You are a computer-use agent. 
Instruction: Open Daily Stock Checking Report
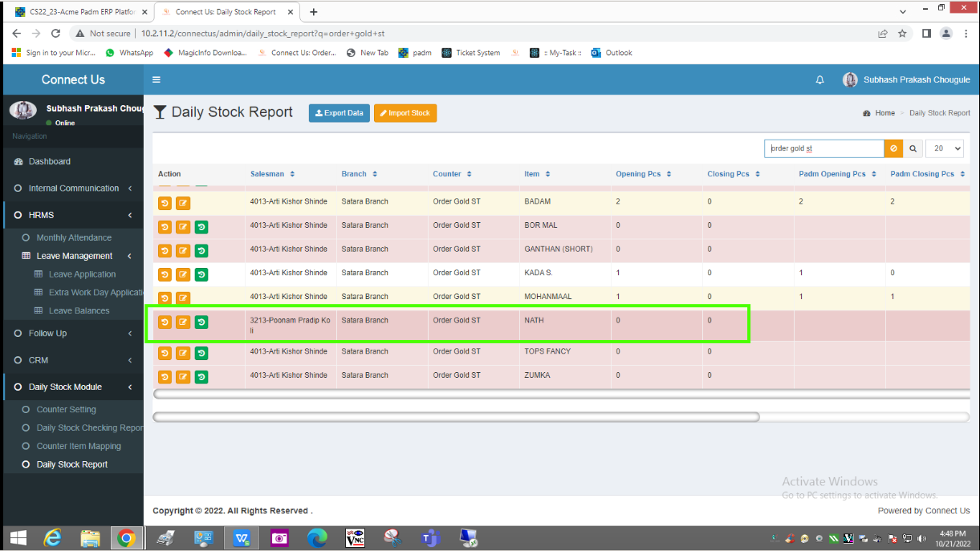click(89, 427)
